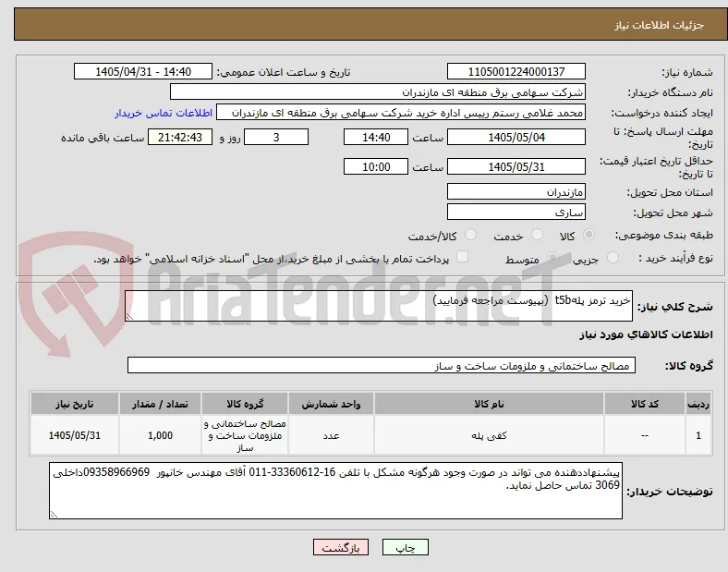The width and height of the screenshot is (728, 572).
Task: Click the ردیف column header
Action: click(x=698, y=404)
